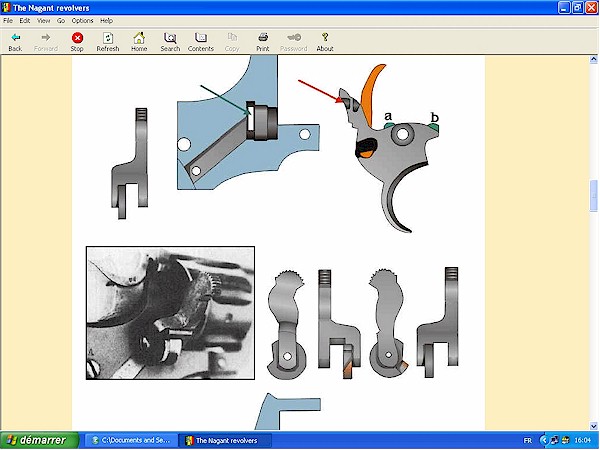Click the blue frame diagram with green arrow
The height and width of the screenshot is (450, 600).
pos(248,122)
